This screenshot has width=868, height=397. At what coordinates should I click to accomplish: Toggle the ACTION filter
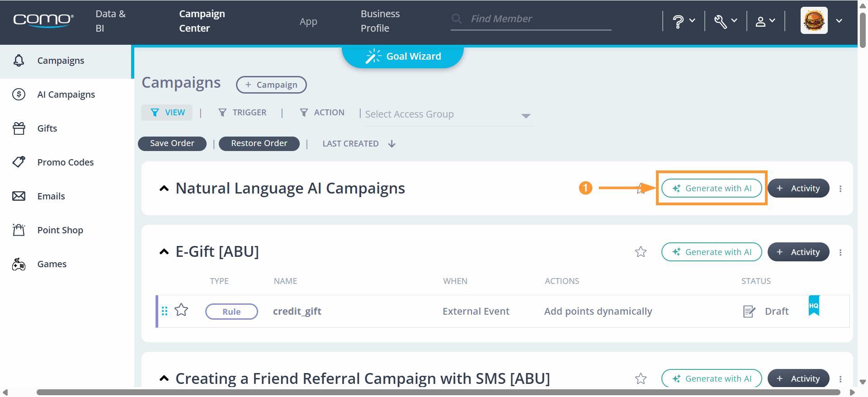click(x=322, y=113)
